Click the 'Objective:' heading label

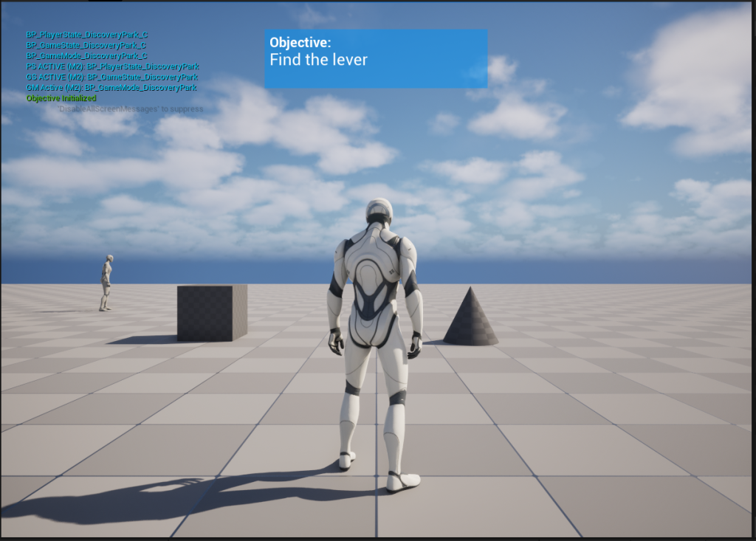(300, 43)
